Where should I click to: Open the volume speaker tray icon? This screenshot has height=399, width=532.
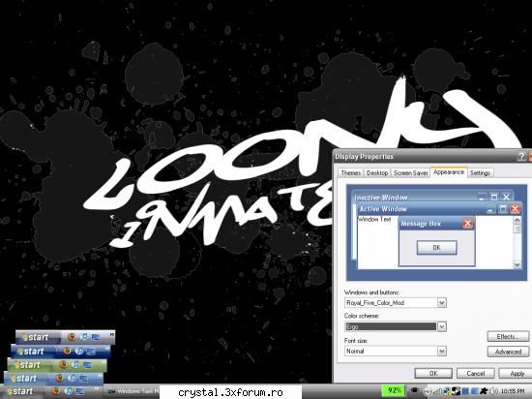click(x=493, y=391)
